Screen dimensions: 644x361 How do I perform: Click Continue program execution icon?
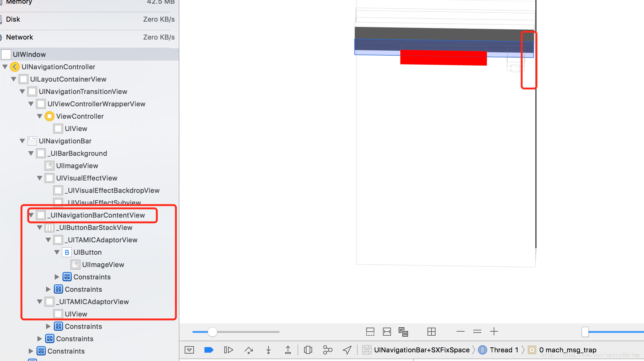228,350
